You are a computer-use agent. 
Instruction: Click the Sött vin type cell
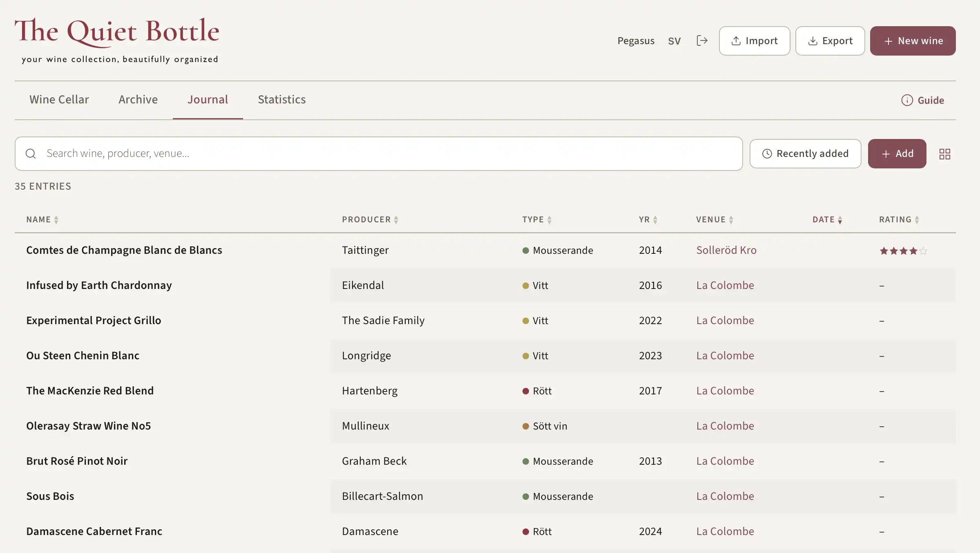click(x=545, y=426)
